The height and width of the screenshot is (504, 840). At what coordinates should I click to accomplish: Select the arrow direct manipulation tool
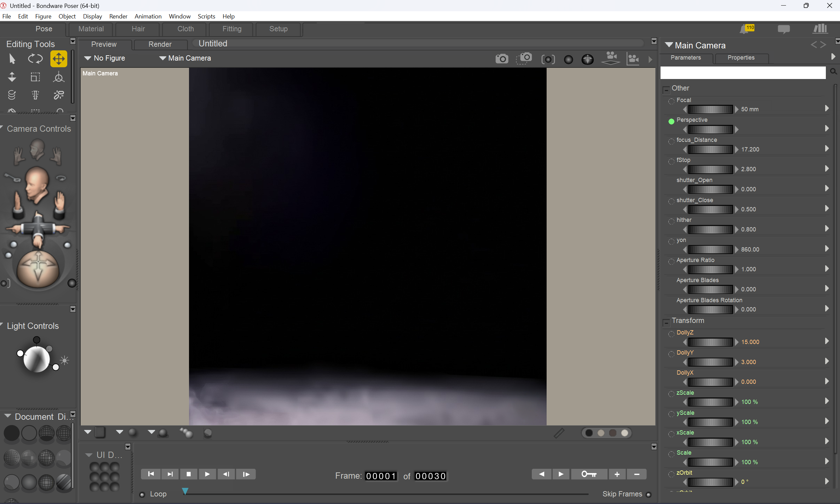[x=12, y=59]
